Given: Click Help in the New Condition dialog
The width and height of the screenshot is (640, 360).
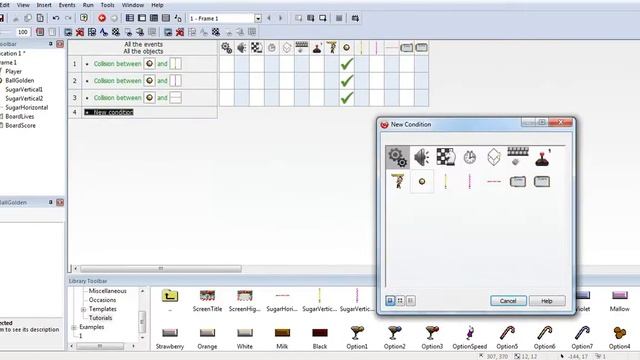Looking at the screenshot, I should tap(547, 301).
